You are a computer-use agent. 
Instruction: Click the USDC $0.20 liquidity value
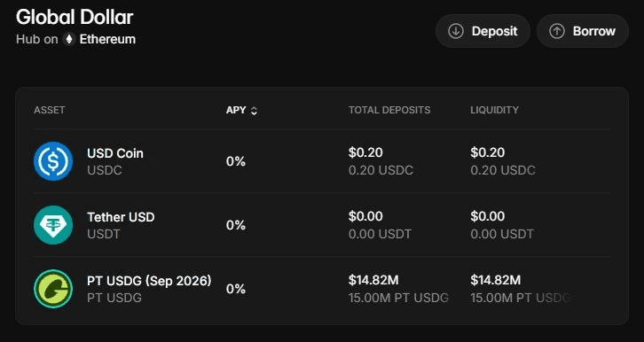click(x=488, y=152)
